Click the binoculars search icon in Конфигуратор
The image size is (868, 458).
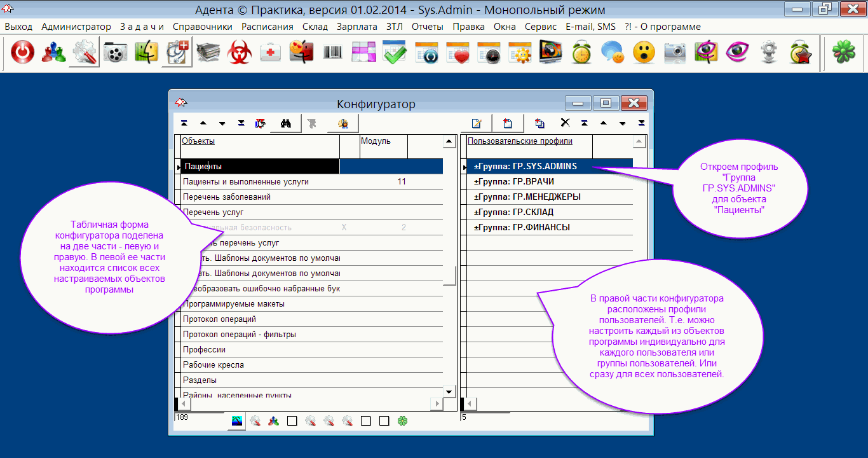point(285,123)
